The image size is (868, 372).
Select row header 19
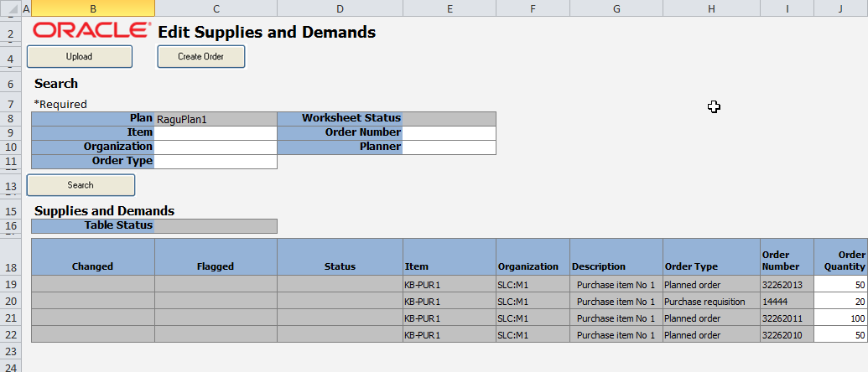coord(10,284)
